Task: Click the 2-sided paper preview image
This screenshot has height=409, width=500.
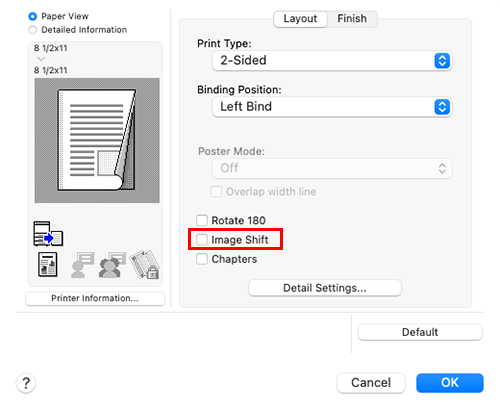Action: 97,140
